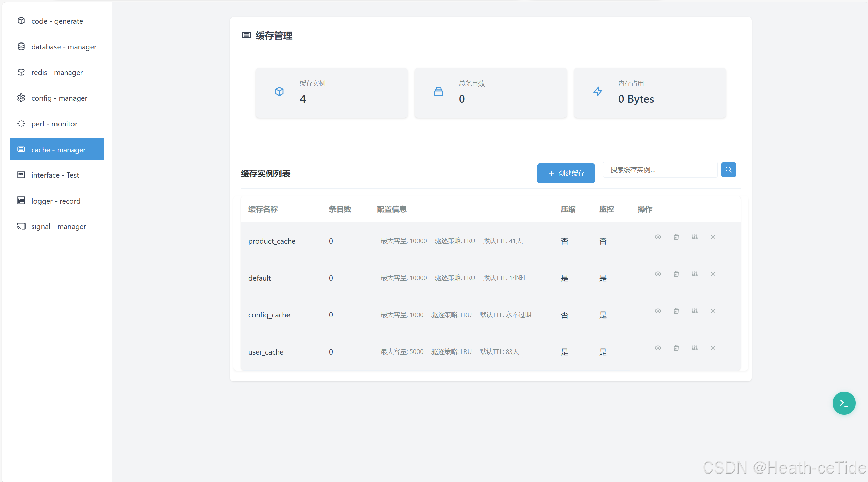Click the eye view icon for user_cache

[x=658, y=348]
